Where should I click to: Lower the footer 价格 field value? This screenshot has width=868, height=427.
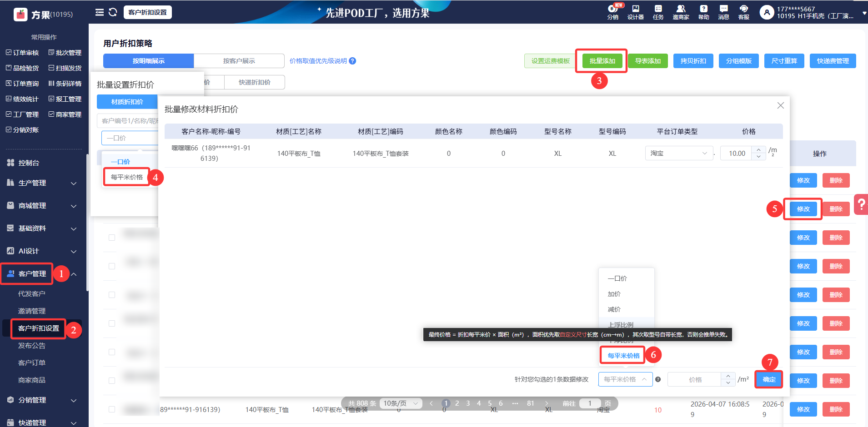pyautogui.click(x=728, y=383)
